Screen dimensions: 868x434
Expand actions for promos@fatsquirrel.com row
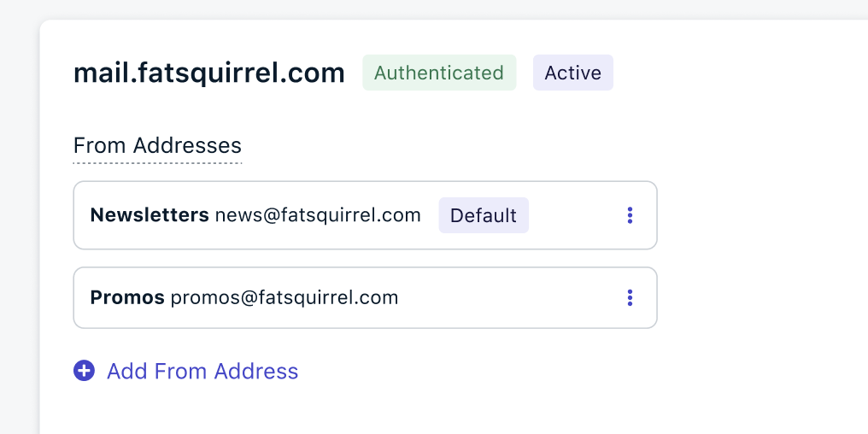(x=630, y=298)
